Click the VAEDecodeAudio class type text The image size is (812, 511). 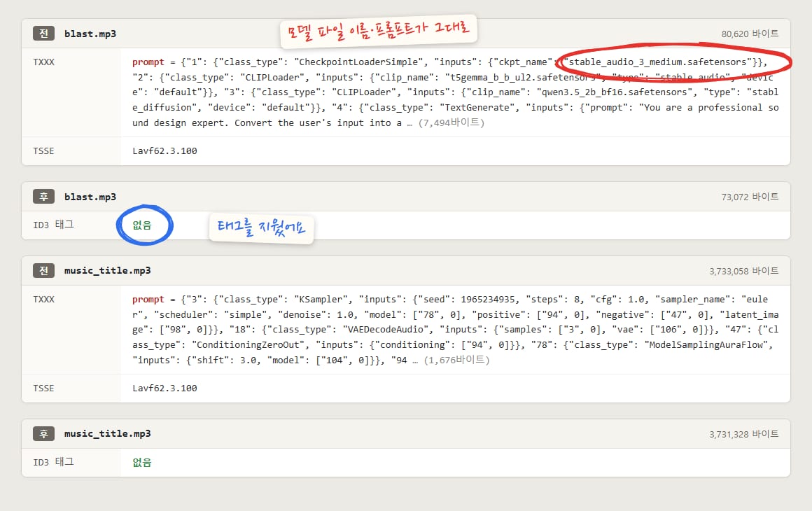[x=386, y=330]
